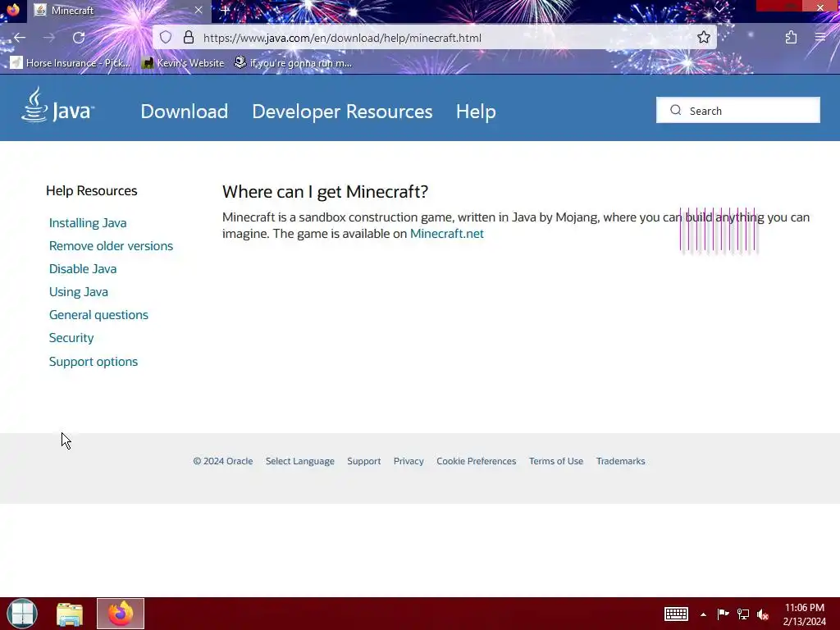The height and width of the screenshot is (630, 840).
Task: Click the forward navigation arrow
Action: (48, 38)
